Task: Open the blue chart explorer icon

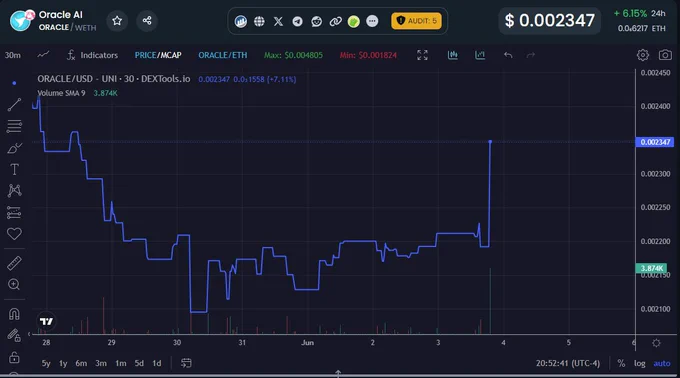Action: click(241, 21)
